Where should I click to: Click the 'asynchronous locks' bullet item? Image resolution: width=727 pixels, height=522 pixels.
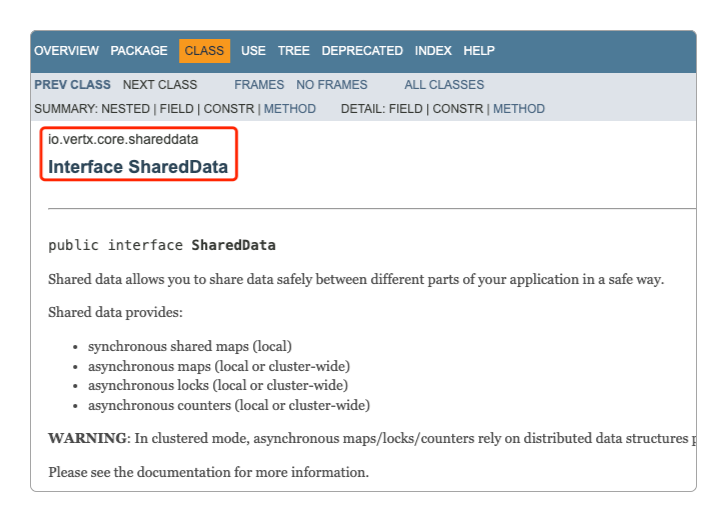(218, 385)
